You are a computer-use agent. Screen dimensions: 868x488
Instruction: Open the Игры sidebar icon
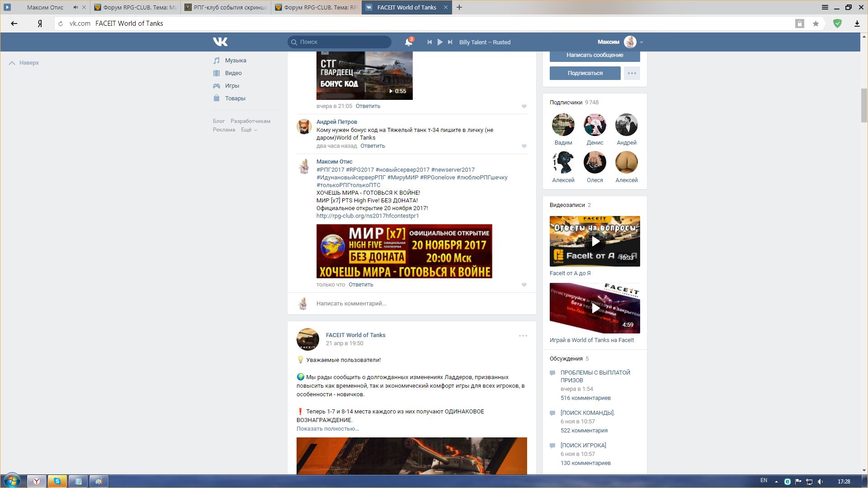pyautogui.click(x=217, y=86)
